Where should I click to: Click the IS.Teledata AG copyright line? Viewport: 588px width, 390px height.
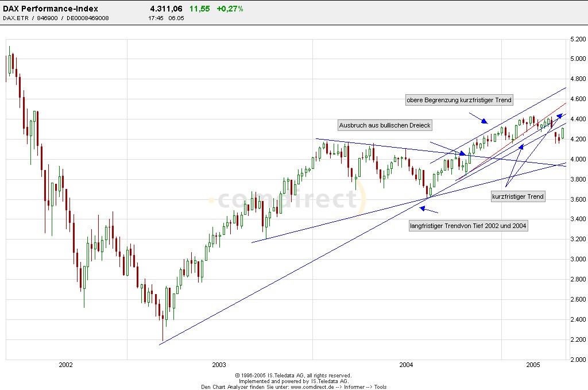tap(293, 376)
